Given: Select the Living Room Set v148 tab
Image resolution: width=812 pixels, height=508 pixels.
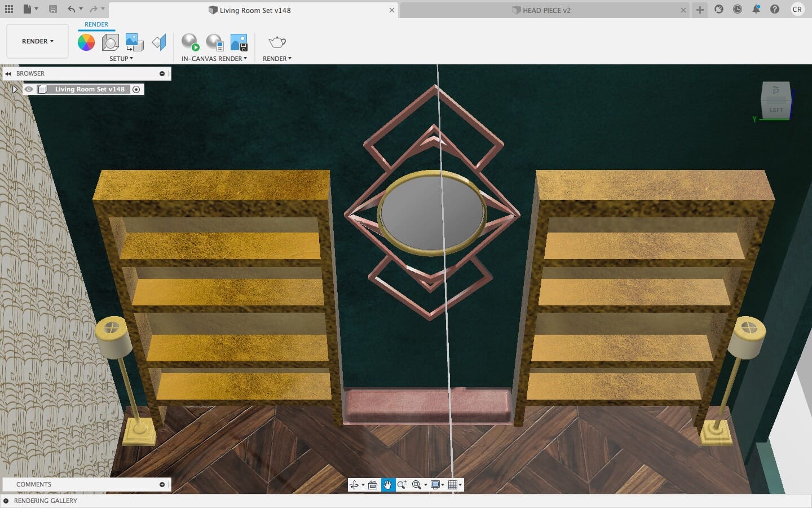Looking at the screenshot, I should coord(254,10).
